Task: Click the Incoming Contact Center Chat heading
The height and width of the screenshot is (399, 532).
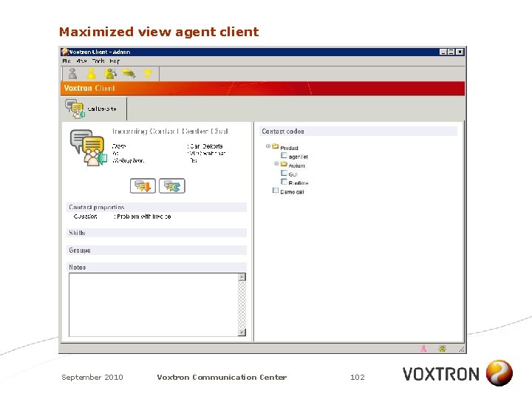Action: coord(171,132)
